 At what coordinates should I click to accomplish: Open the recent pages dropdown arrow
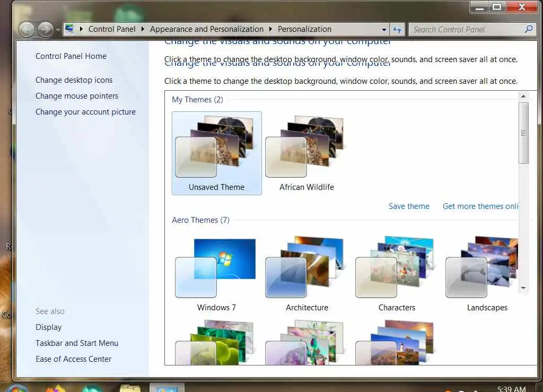tap(58, 30)
